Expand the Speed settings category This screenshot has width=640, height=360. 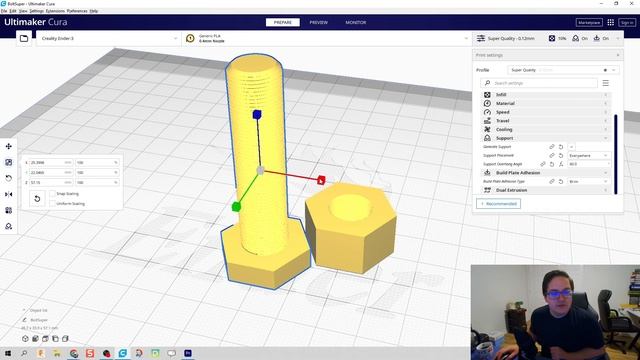coord(546,112)
